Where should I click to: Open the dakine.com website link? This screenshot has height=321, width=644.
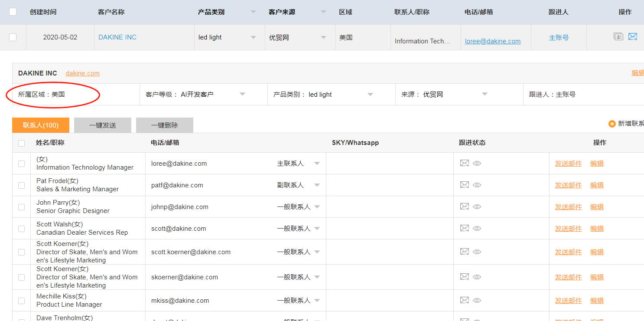(x=83, y=73)
